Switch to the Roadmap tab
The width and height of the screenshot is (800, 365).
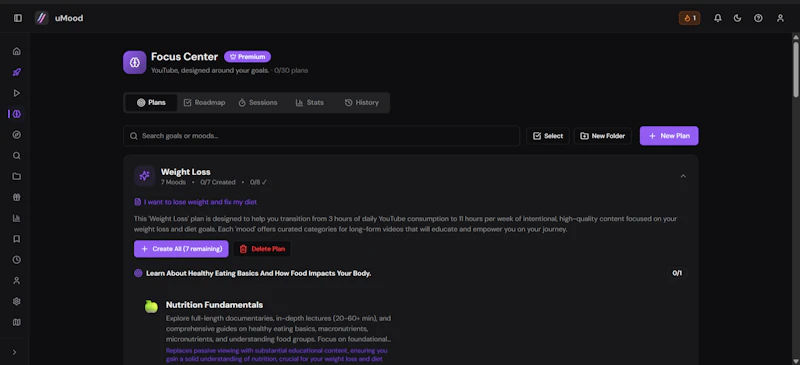(204, 103)
